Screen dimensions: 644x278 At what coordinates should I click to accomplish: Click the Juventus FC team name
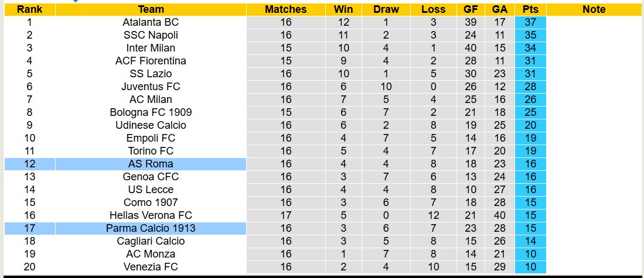pos(151,87)
